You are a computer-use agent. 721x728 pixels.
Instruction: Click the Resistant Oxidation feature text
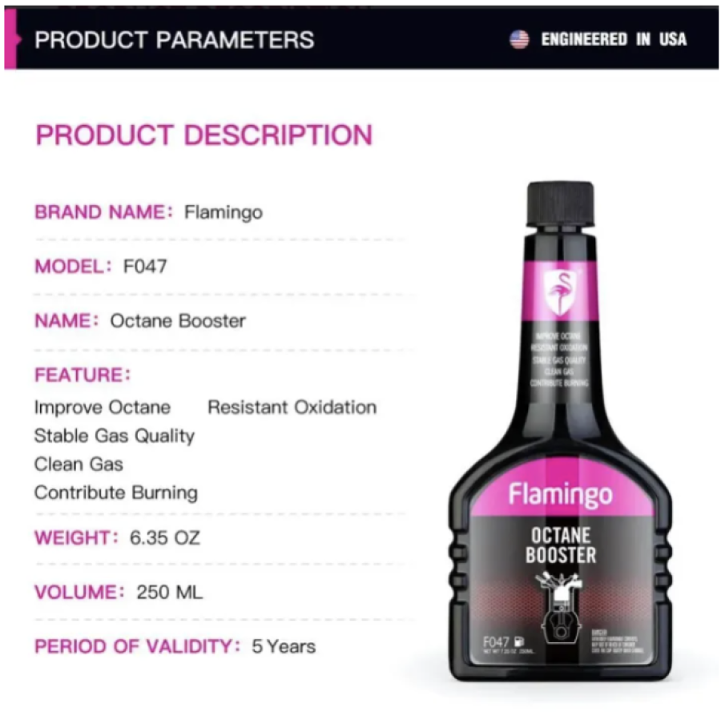292,407
